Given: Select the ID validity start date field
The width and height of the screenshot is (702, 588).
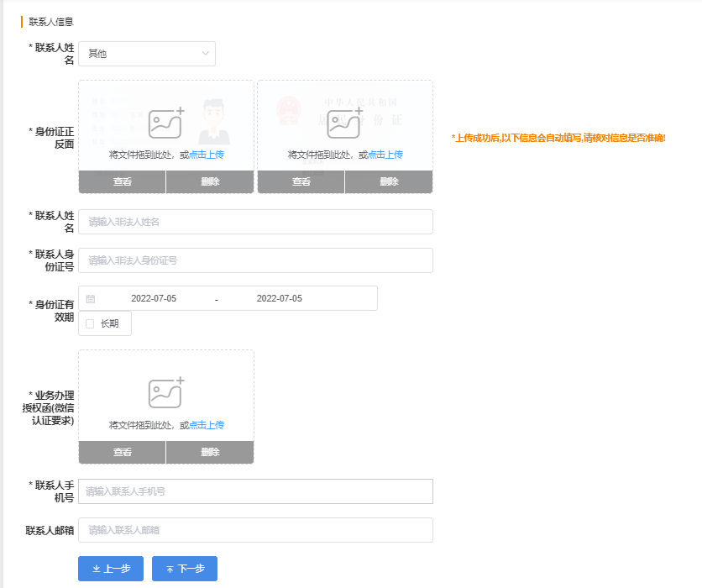Looking at the screenshot, I should tap(154, 299).
